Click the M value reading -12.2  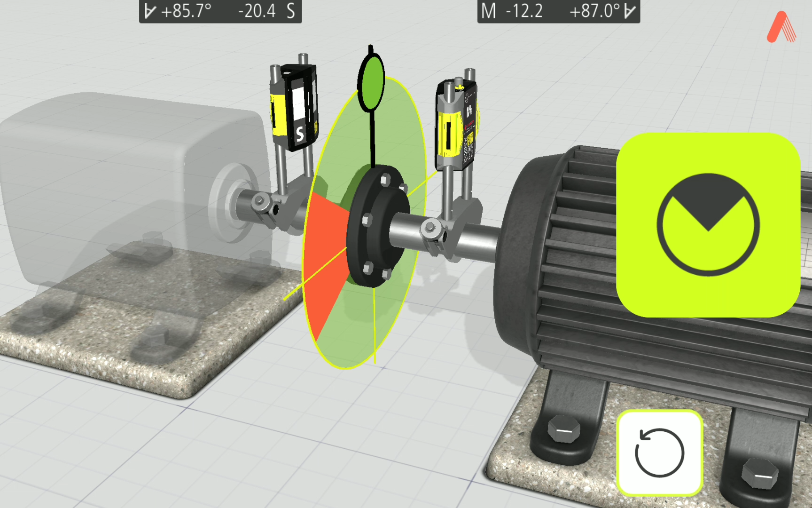tap(524, 11)
